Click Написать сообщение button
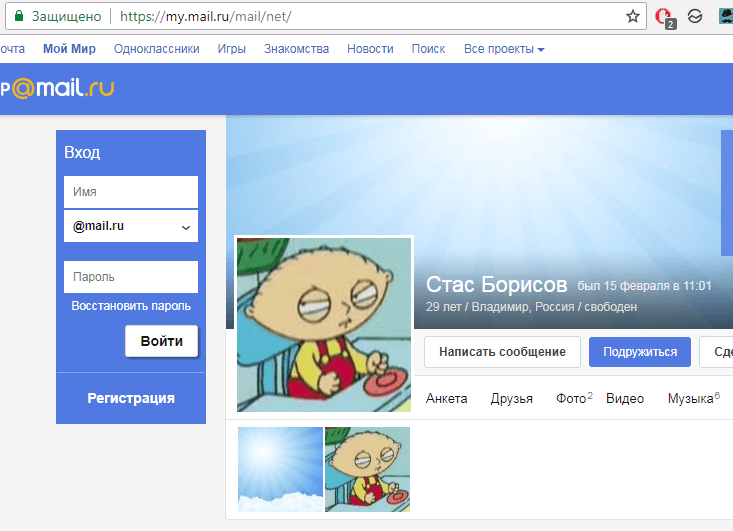The image size is (733, 531). [502, 352]
